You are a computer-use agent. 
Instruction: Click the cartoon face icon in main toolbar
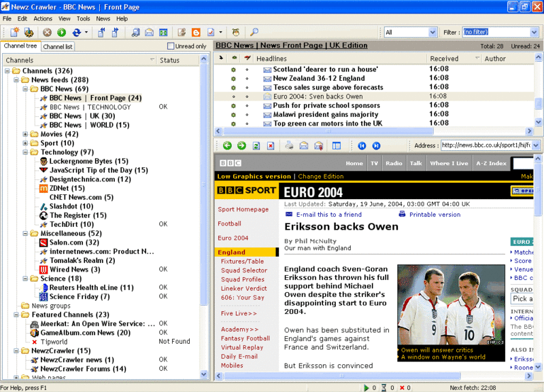click(x=236, y=32)
